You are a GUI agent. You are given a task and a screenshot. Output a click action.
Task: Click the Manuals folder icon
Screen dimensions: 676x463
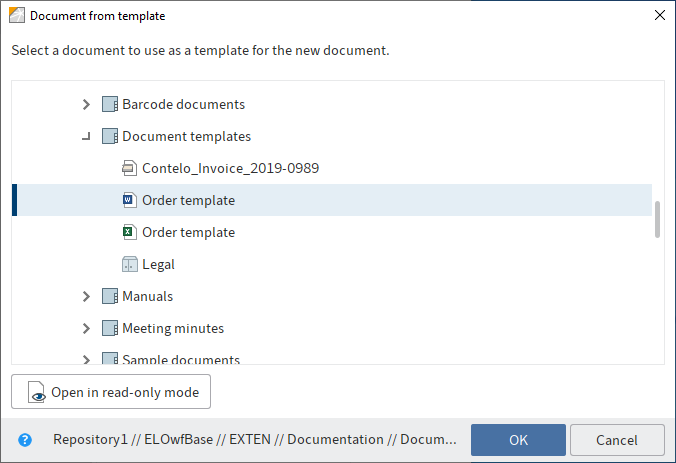coord(109,296)
